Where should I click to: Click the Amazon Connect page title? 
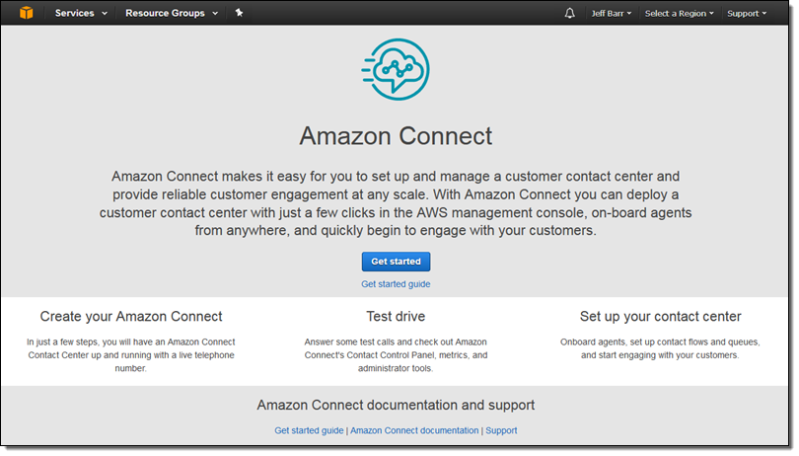[396, 136]
